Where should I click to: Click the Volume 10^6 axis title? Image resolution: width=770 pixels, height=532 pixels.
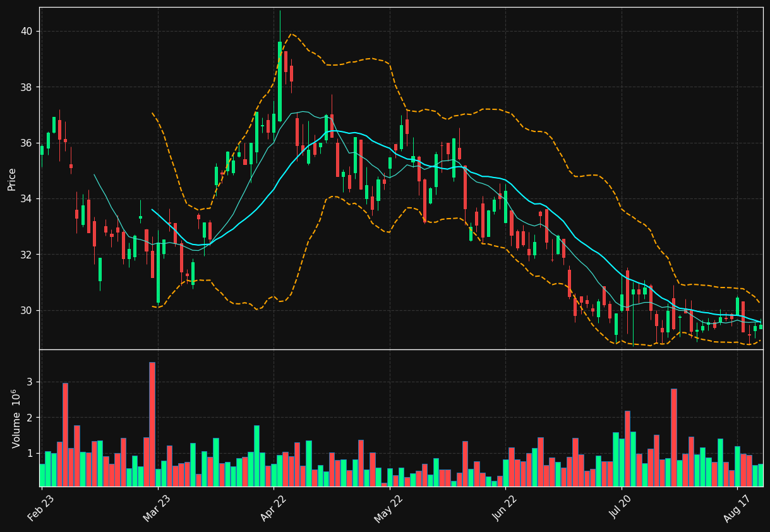[16, 418]
